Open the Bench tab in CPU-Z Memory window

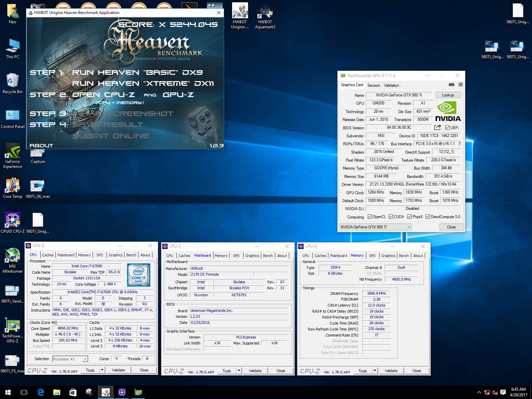[404, 256]
